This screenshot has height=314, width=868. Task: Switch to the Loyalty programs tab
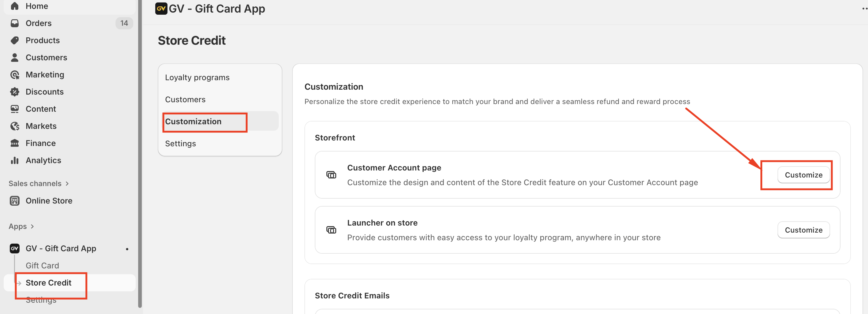(197, 77)
